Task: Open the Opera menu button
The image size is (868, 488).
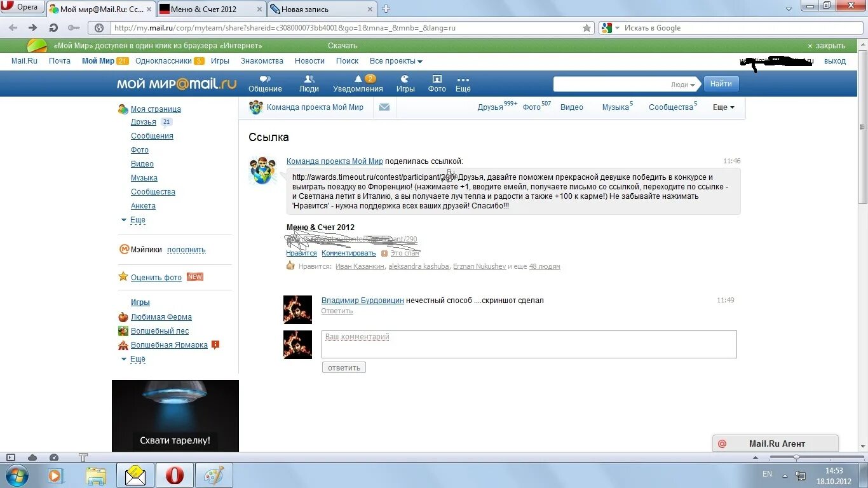Action: [x=21, y=7]
